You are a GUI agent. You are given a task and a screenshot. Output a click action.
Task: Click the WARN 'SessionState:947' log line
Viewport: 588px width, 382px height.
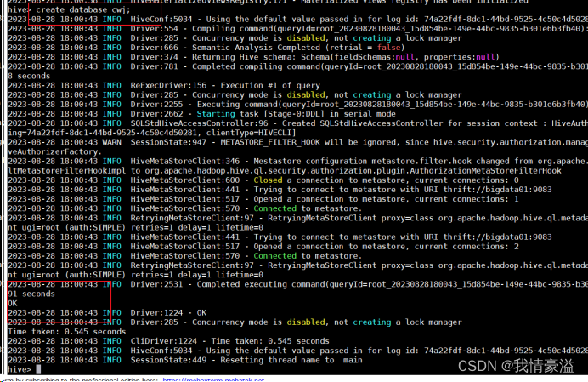coord(297,142)
